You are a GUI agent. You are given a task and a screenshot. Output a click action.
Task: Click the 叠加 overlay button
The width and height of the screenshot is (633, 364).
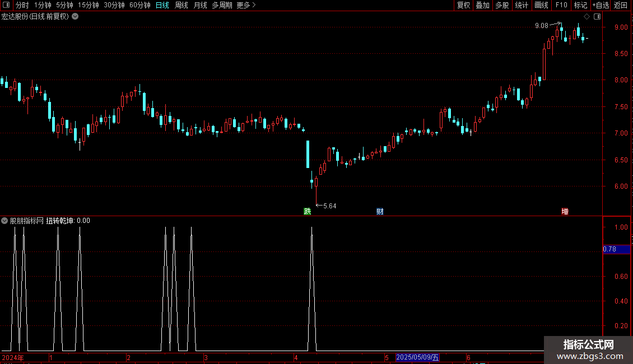pyautogui.click(x=482, y=5)
